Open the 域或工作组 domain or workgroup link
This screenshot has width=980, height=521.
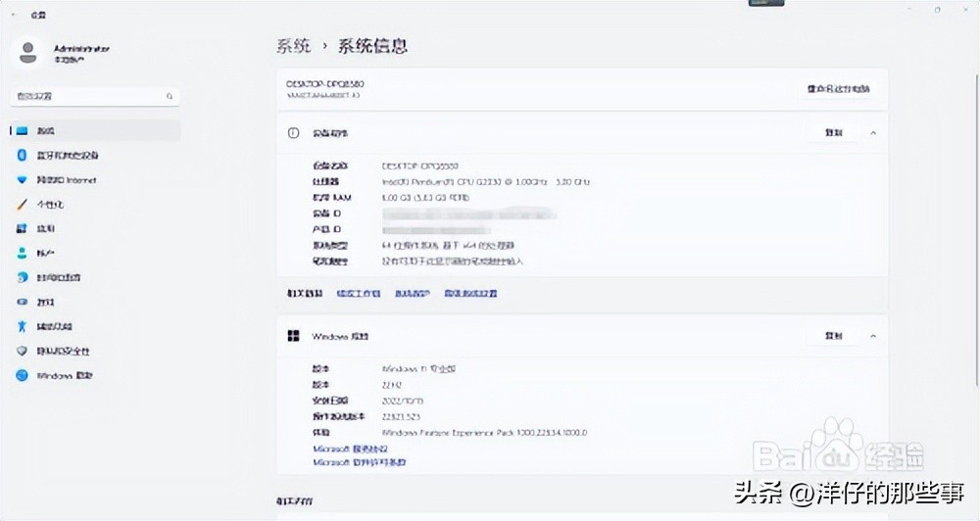pos(359,293)
